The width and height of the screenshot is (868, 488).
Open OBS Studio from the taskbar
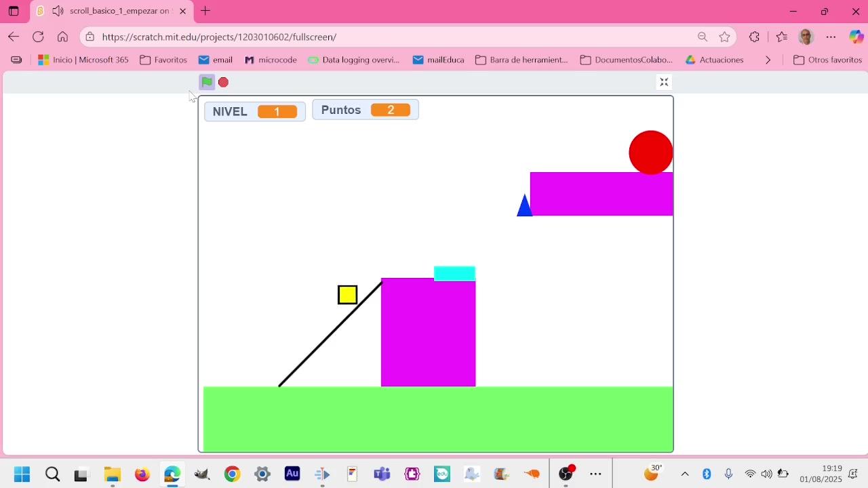pos(566,474)
